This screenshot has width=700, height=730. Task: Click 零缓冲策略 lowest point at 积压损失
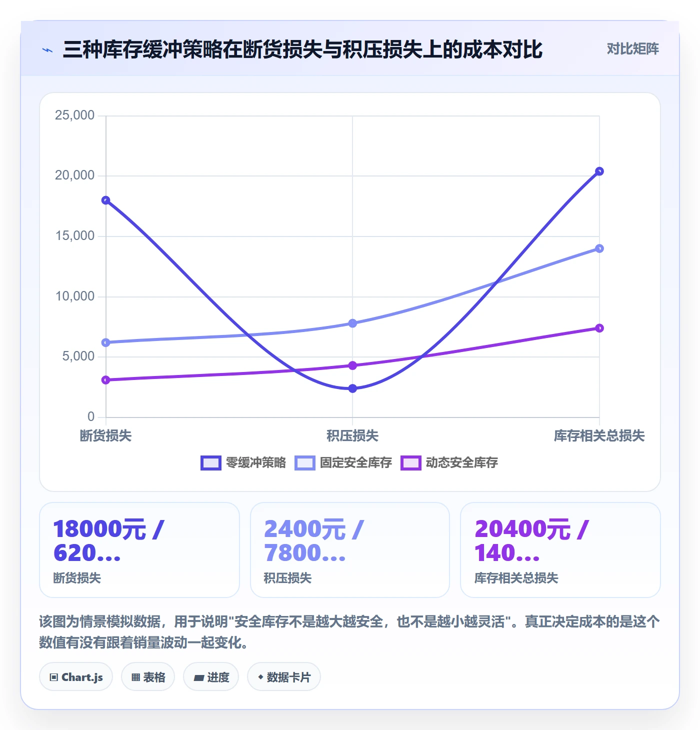coord(352,388)
